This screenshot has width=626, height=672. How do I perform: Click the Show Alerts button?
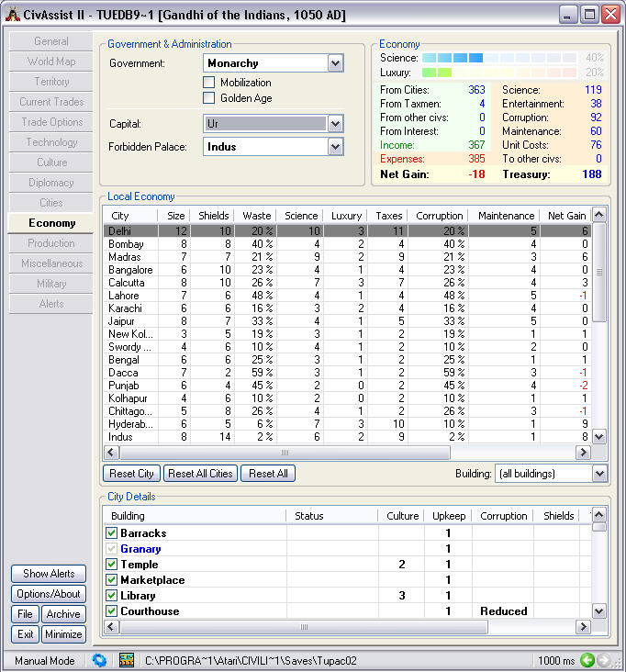pyautogui.click(x=49, y=574)
